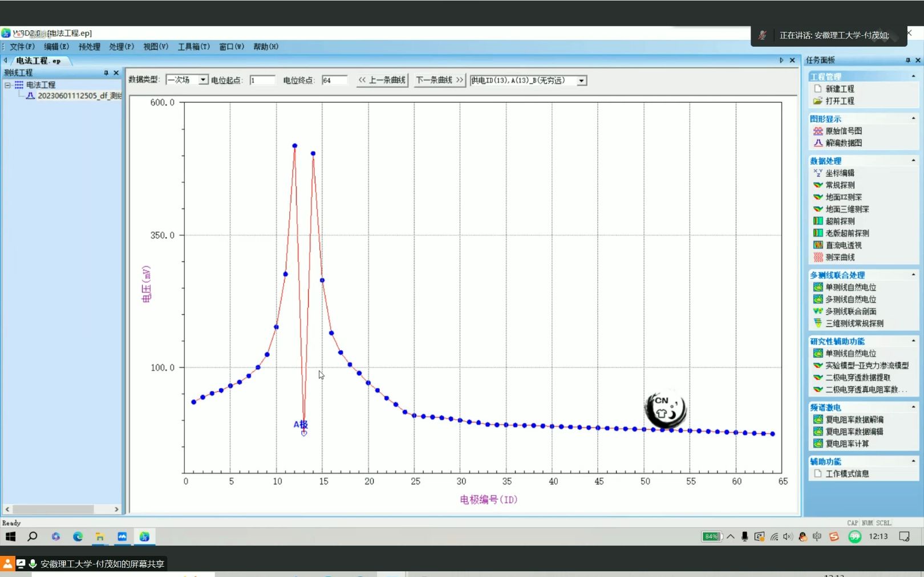Click 三维测线常规探测 icon
924x577 pixels.
[818, 323]
